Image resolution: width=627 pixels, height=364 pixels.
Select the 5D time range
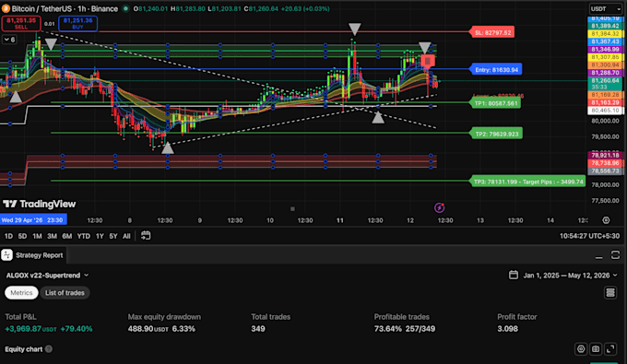[x=22, y=236]
